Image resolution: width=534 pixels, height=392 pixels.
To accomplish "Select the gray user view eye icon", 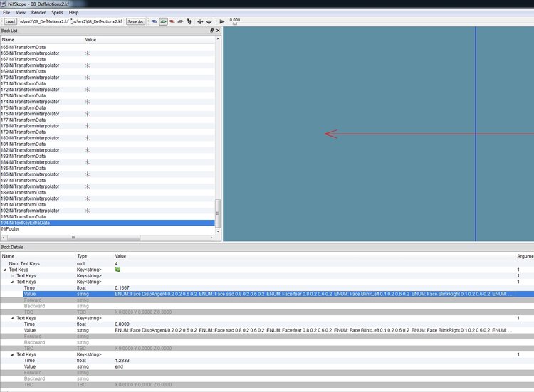I will [181, 21].
